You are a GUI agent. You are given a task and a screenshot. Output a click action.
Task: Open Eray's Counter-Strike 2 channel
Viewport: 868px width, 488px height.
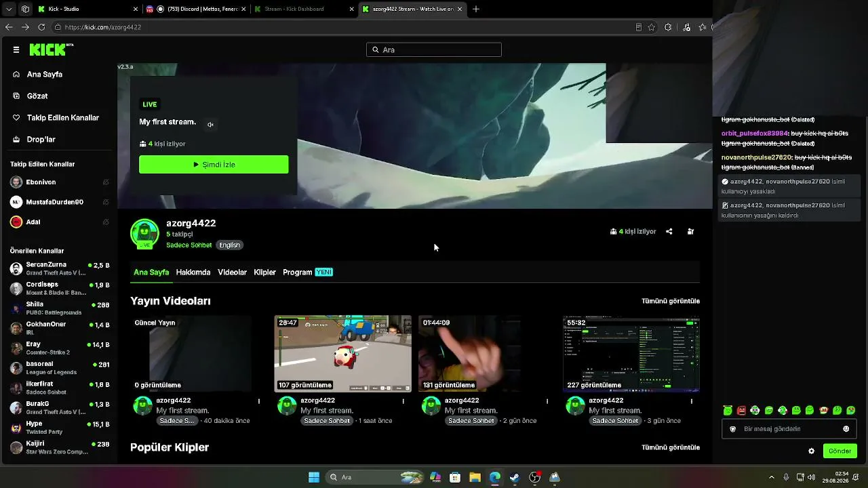tap(60, 348)
